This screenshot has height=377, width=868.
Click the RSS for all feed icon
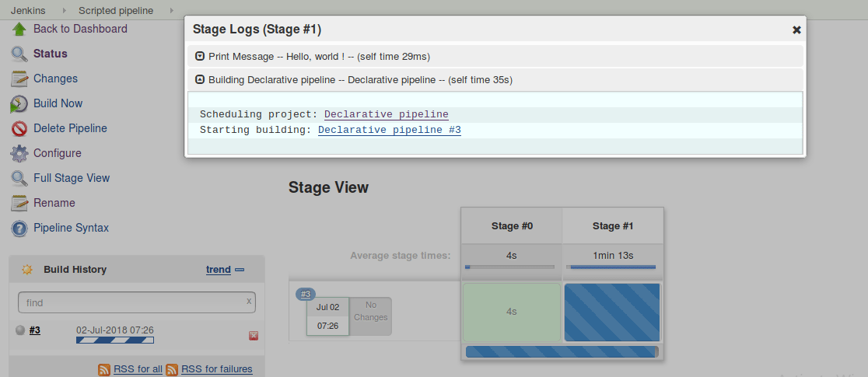tap(104, 369)
